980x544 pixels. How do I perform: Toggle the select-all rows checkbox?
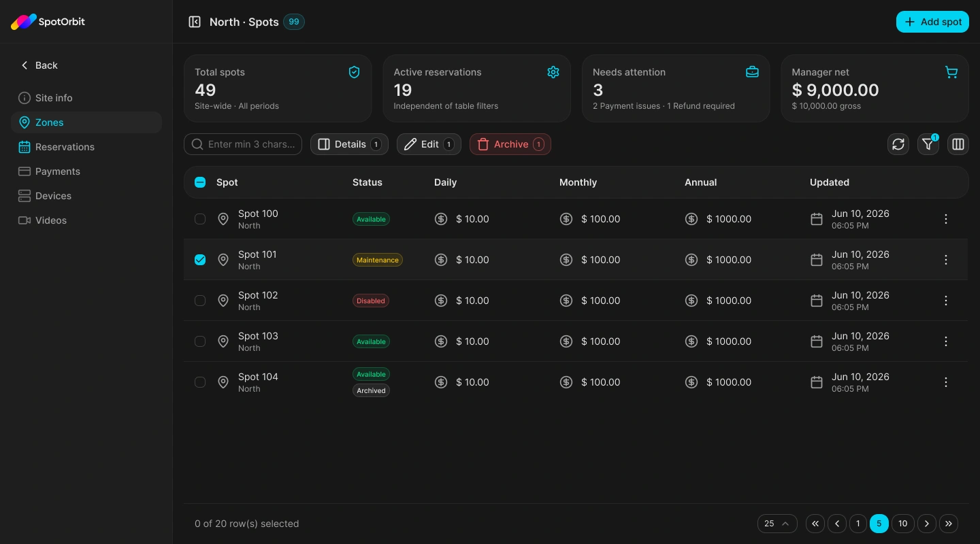coord(200,182)
